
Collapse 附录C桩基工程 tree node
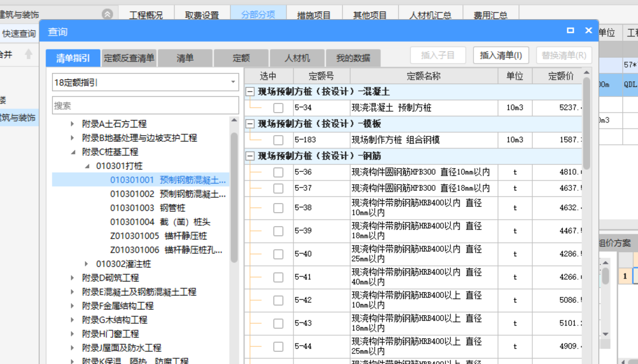point(72,152)
